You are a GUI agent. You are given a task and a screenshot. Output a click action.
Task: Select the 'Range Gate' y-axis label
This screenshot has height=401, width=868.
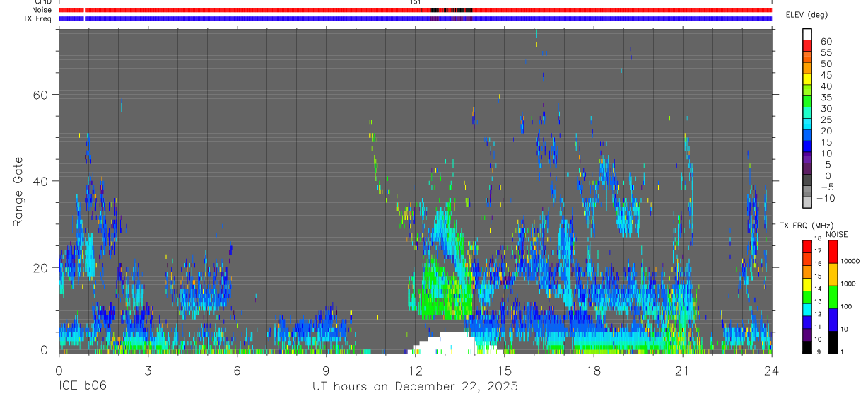click(18, 193)
